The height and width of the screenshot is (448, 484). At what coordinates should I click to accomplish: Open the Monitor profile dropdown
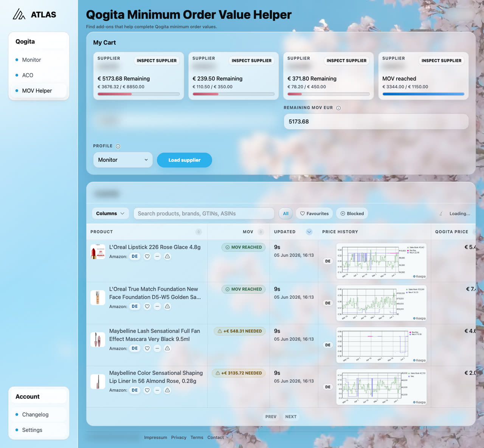click(x=123, y=160)
